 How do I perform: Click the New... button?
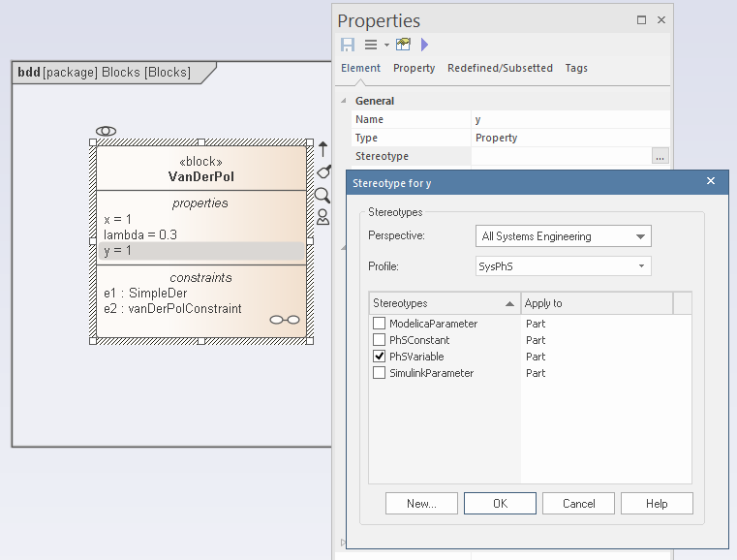(421, 504)
